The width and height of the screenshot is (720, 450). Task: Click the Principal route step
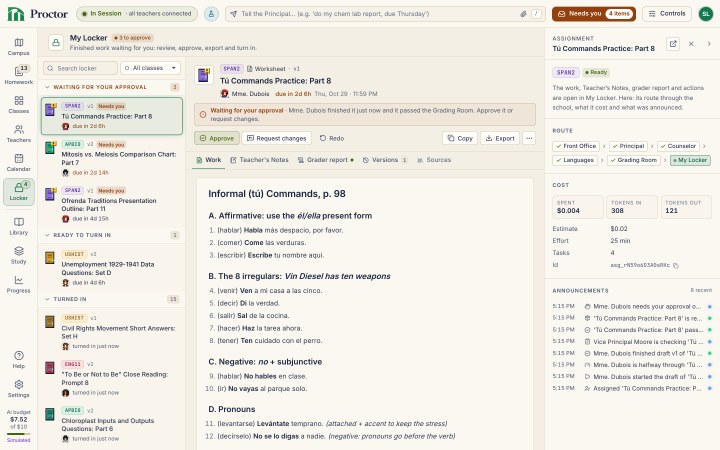[x=628, y=146]
